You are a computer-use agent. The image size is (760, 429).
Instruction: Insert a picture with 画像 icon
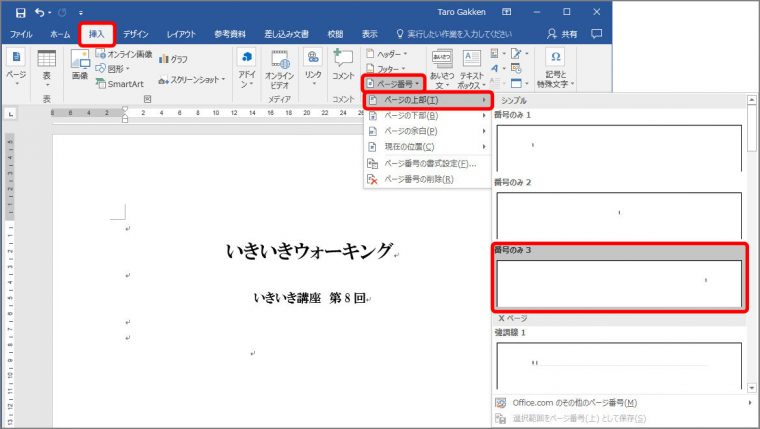(x=79, y=65)
